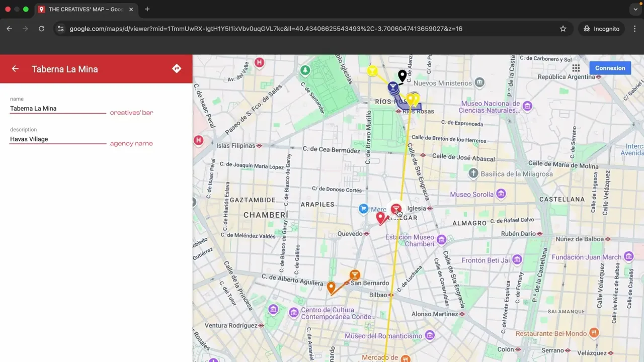644x362 pixels.
Task: Click the Restaurante Bel Mondo fork icon
Action: click(594, 333)
